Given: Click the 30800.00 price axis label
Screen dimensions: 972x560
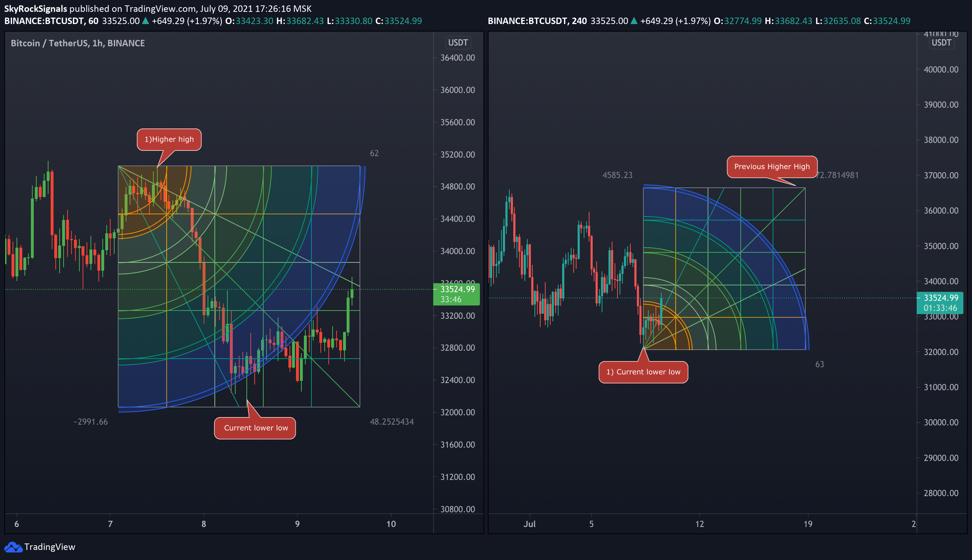Looking at the screenshot, I should tap(458, 509).
